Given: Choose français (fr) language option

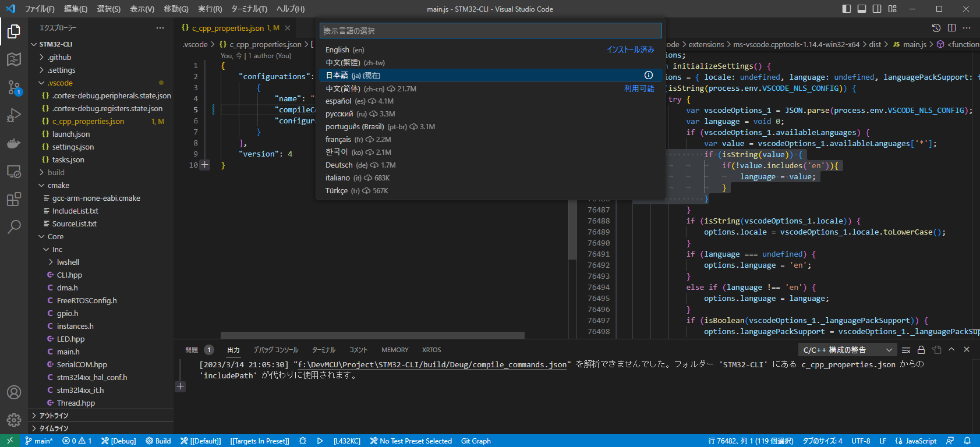Looking at the screenshot, I should (x=490, y=139).
